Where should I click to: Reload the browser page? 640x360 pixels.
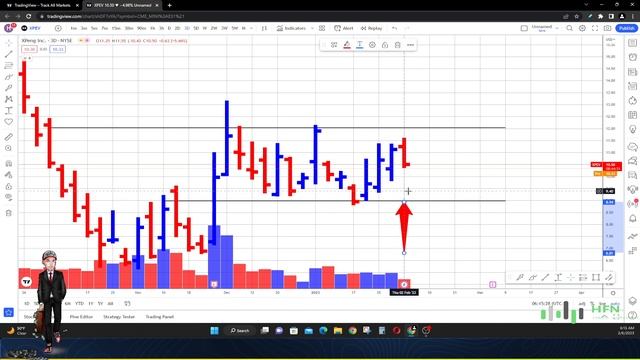click(x=29, y=16)
